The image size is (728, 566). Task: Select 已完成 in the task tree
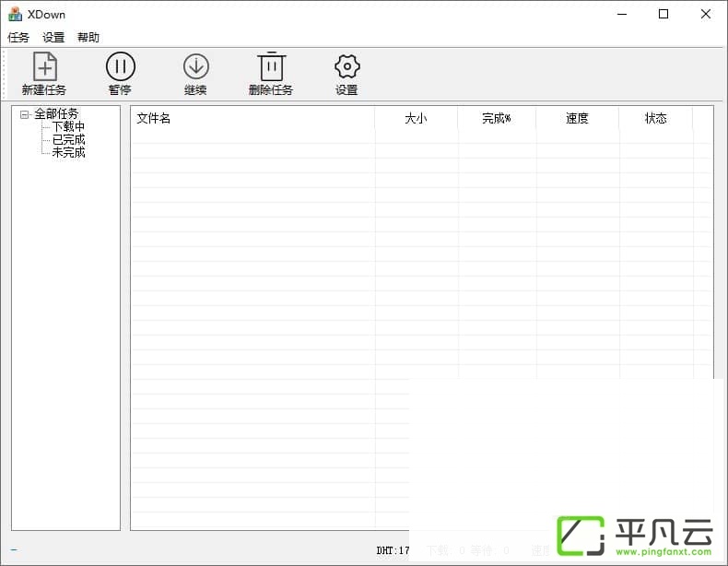(x=68, y=139)
